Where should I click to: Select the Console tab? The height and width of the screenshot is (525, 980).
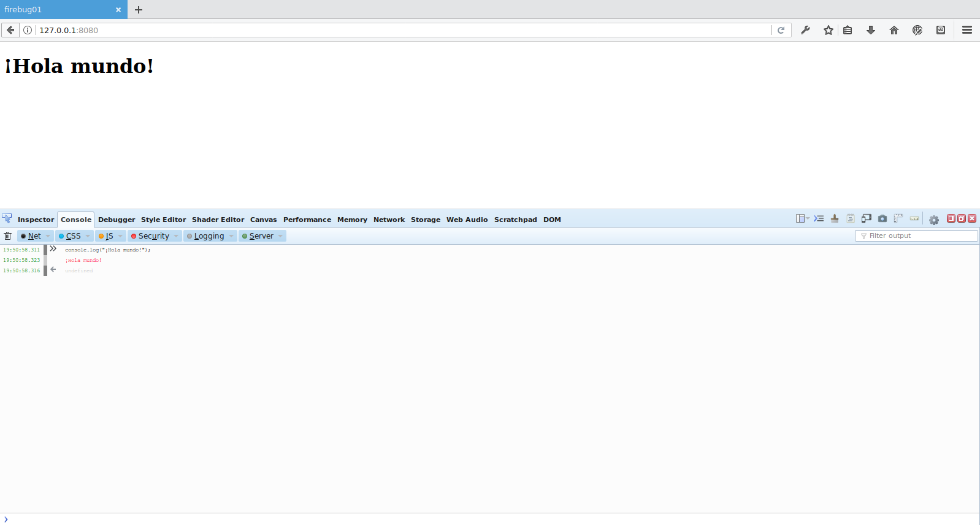point(76,220)
